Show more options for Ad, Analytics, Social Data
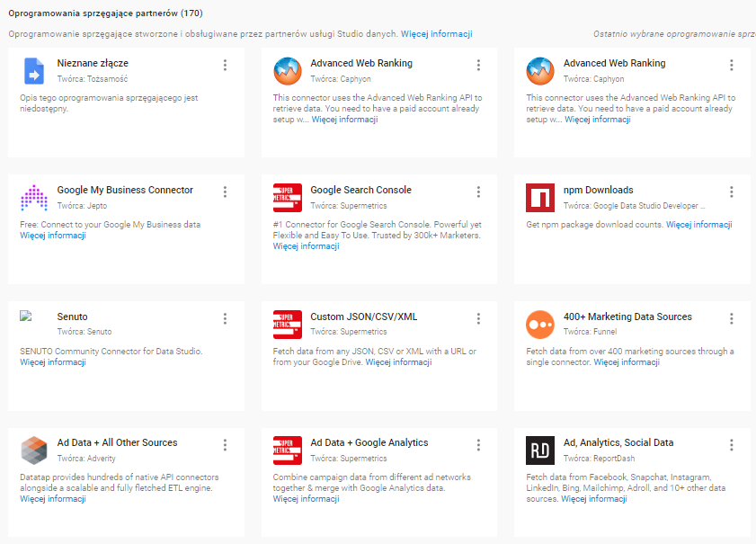The height and width of the screenshot is (544, 756). coord(732,444)
